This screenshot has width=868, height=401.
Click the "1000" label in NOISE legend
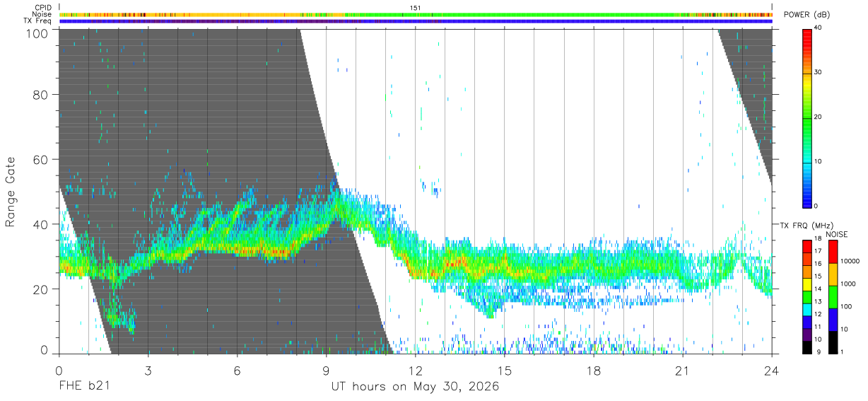[x=847, y=284]
